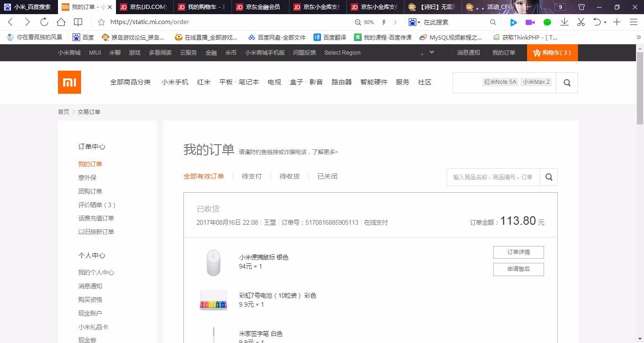Open the orange 购物车(3) cart button

(552, 53)
